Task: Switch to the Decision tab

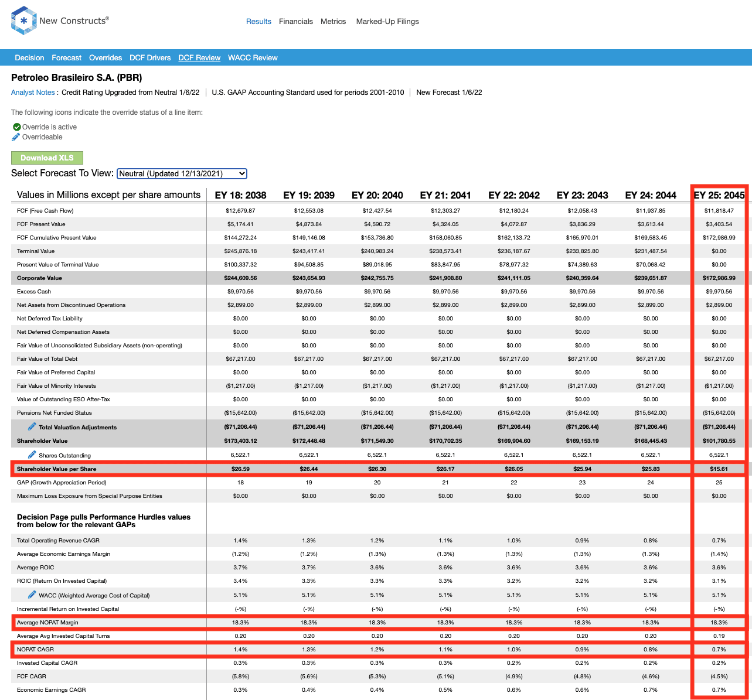Action: point(29,58)
